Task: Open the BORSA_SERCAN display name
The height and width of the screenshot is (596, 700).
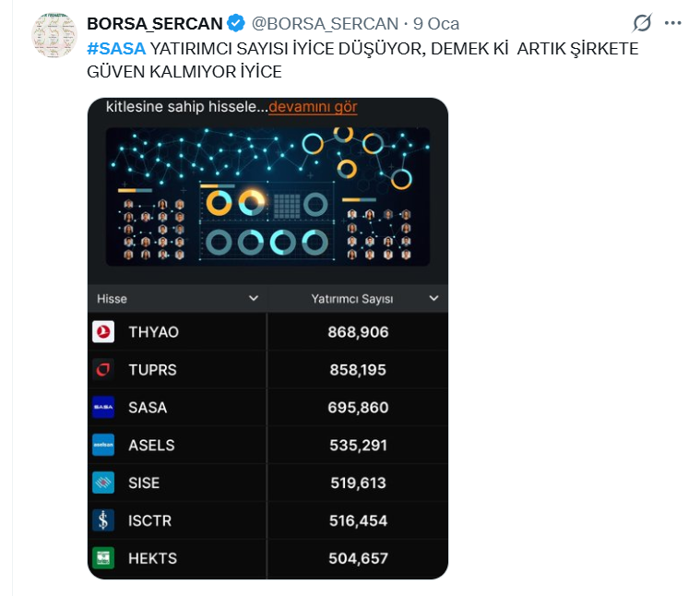Action: click(x=154, y=23)
